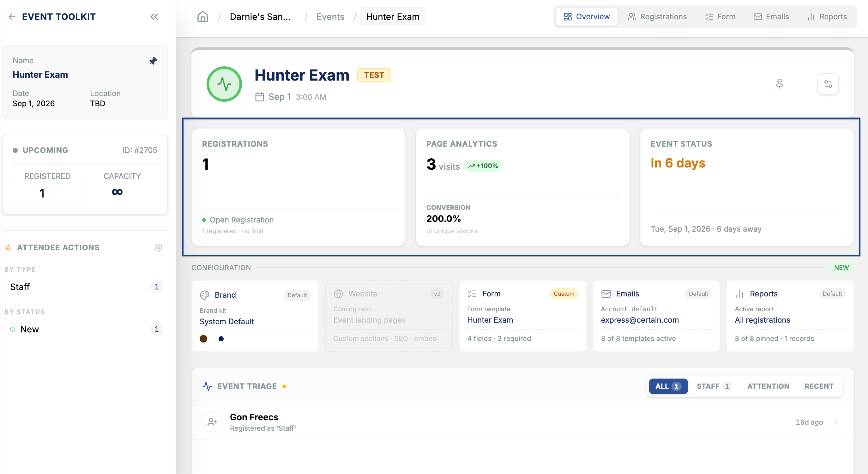Open the All registrations active report
The height and width of the screenshot is (474, 868).
point(762,320)
